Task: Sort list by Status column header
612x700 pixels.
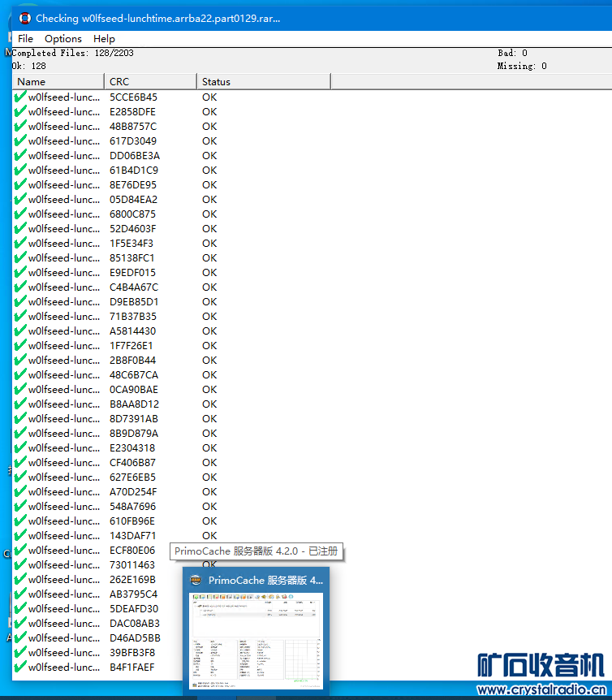Action: click(264, 82)
